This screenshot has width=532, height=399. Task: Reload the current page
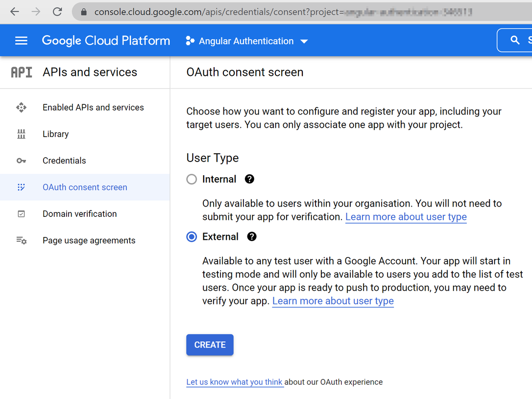pyautogui.click(x=57, y=12)
